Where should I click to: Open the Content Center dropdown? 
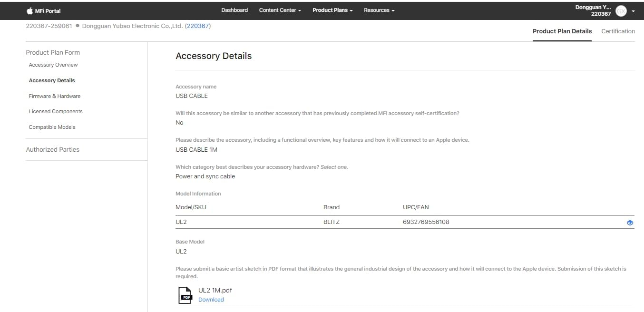coord(280,10)
